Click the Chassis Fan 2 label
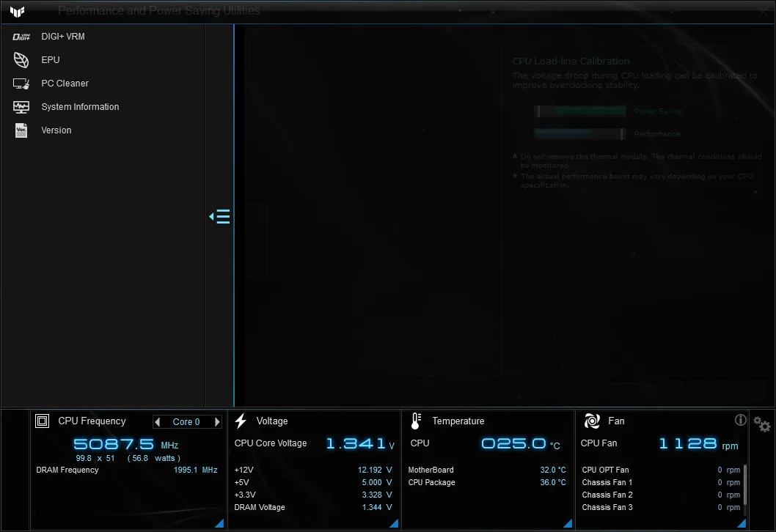776x532 pixels. click(607, 495)
